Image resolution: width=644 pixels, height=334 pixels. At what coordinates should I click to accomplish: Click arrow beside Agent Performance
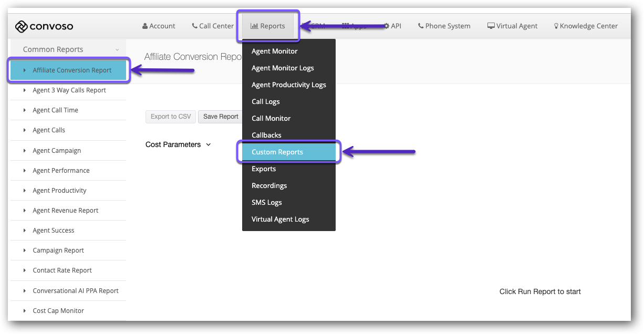tap(25, 171)
